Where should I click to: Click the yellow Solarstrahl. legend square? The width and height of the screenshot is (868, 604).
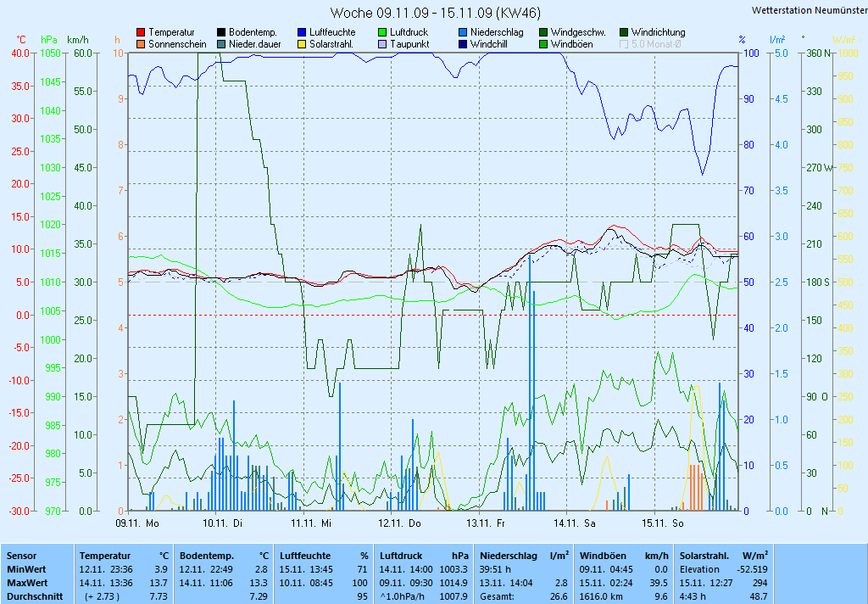tap(302, 44)
